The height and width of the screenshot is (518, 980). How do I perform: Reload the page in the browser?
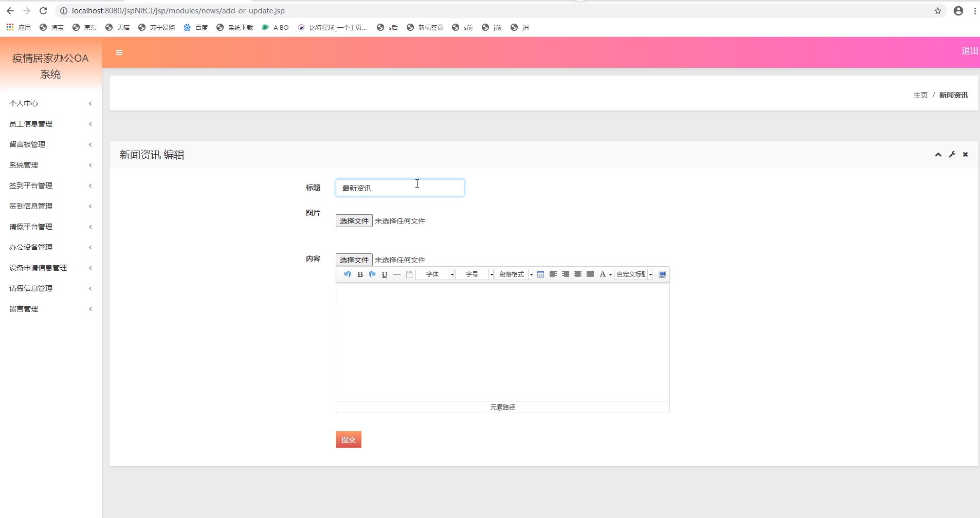[43, 11]
